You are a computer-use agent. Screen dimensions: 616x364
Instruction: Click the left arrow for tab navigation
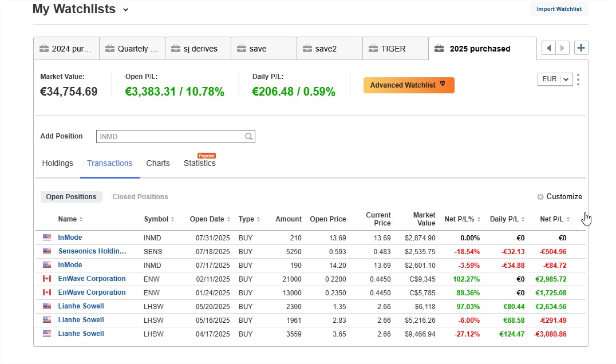click(548, 48)
